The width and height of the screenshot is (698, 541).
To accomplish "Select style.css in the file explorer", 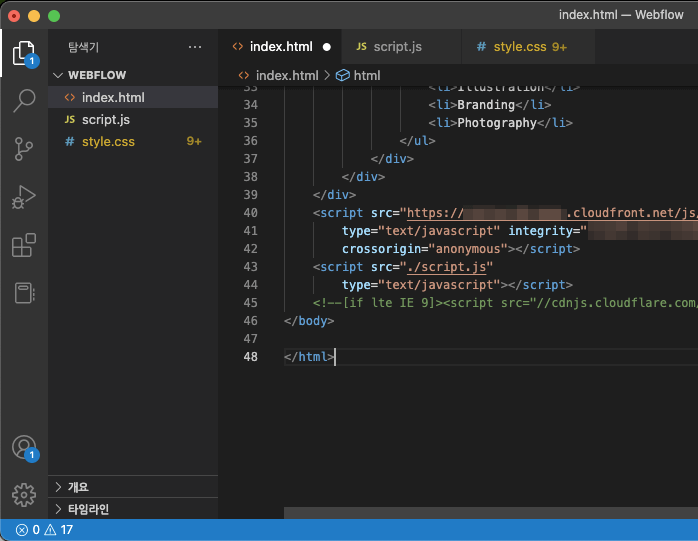I will 134,142.
